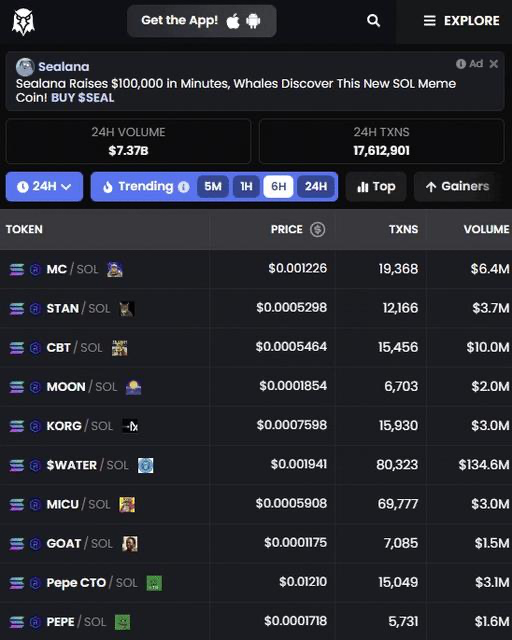The image size is (512, 640).
Task: Open the Pepe CTO / SOL token row
Action: pos(256,582)
